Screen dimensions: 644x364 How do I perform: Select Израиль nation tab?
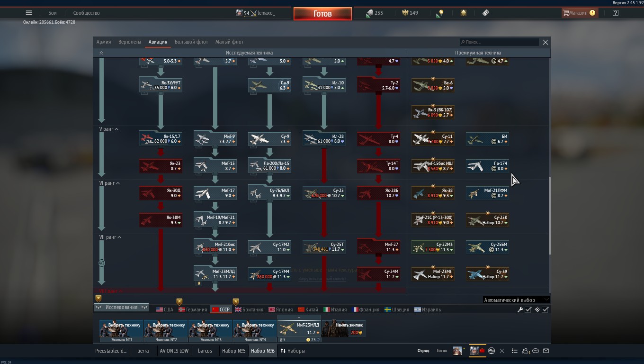pos(428,309)
